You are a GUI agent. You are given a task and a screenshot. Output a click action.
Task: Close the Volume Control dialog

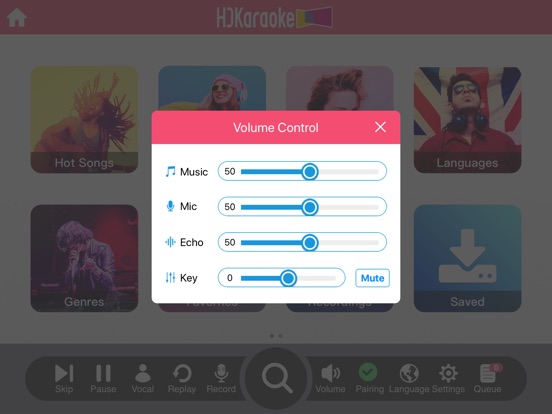[x=380, y=127]
